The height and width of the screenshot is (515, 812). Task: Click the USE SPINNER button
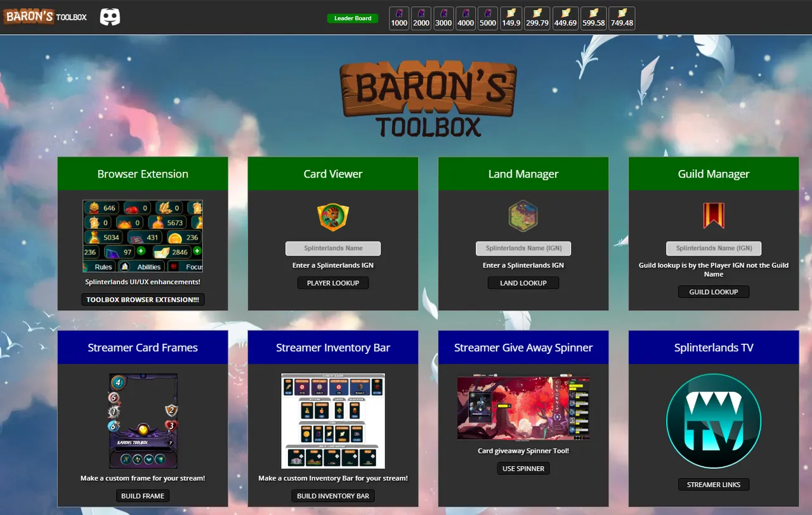coord(523,469)
